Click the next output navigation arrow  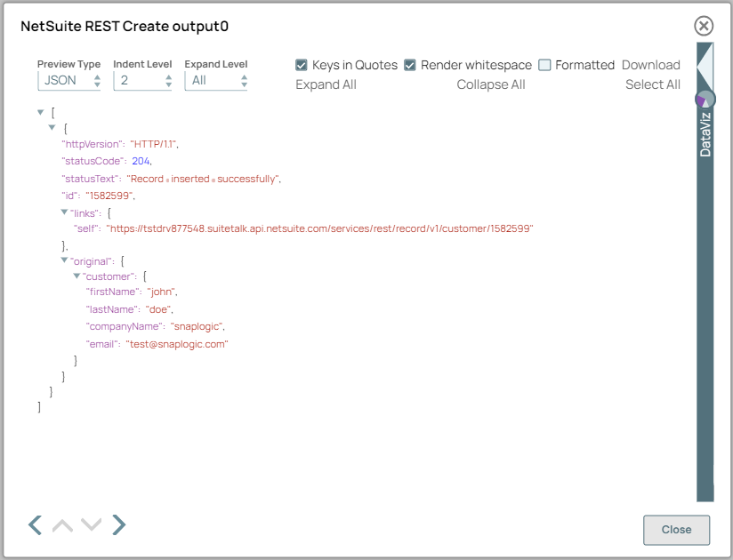(x=119, y=524)
